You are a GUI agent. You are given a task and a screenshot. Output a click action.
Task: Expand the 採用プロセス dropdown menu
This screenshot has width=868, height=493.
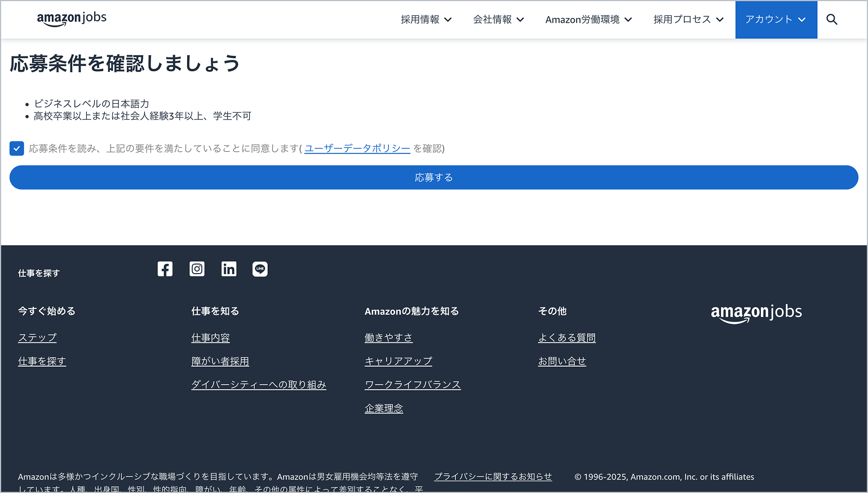click(688, 20)
